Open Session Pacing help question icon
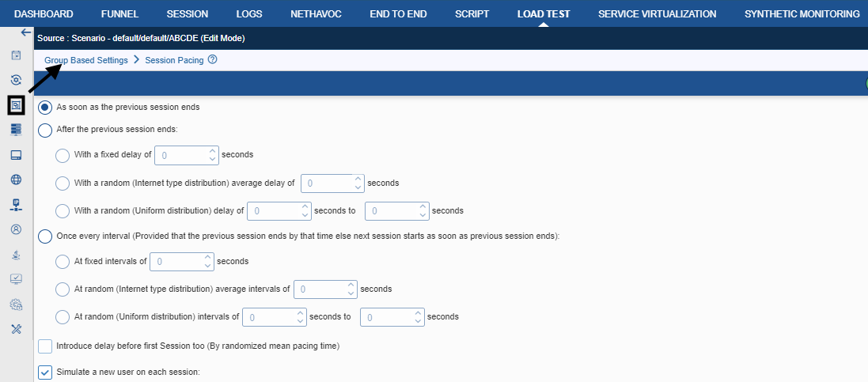This screenshot has width=868, height=382. [213, 60]
